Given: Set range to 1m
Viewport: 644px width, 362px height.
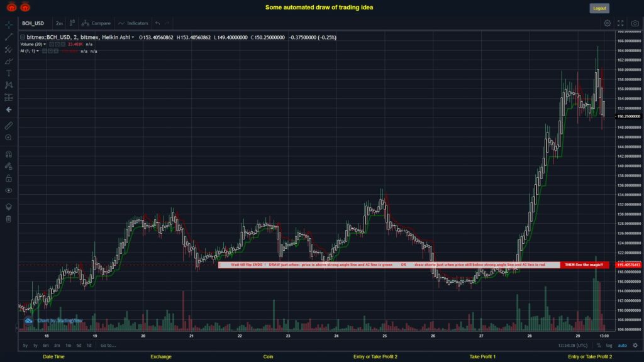Looking at the screenshot, I should pos(68,346).
